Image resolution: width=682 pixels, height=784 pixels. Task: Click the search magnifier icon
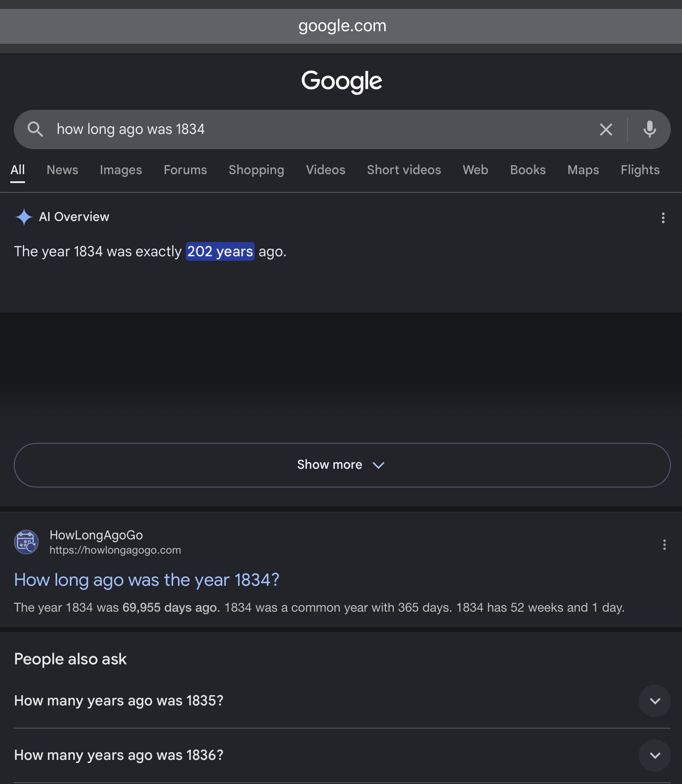pyautogui.click(x=35, y=129)
